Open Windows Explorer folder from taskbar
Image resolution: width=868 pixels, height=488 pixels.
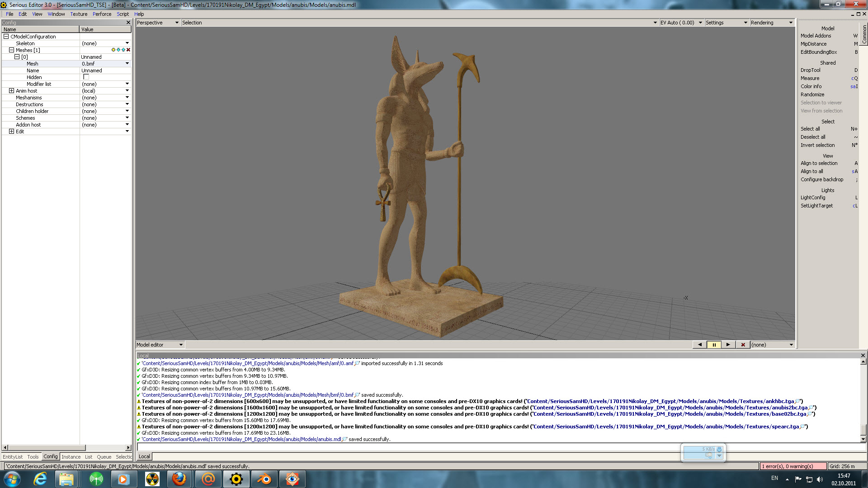click(x=66, y=479)
